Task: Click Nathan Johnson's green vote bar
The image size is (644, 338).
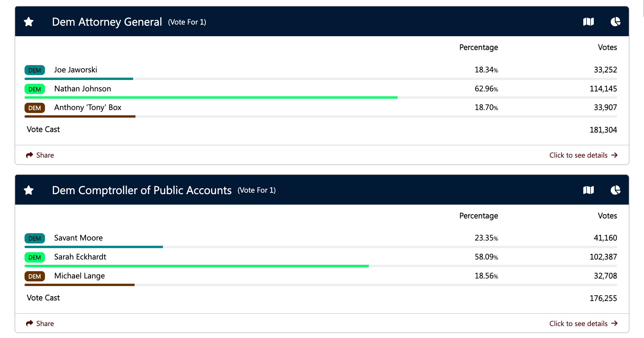Action: tap(211, 97)
